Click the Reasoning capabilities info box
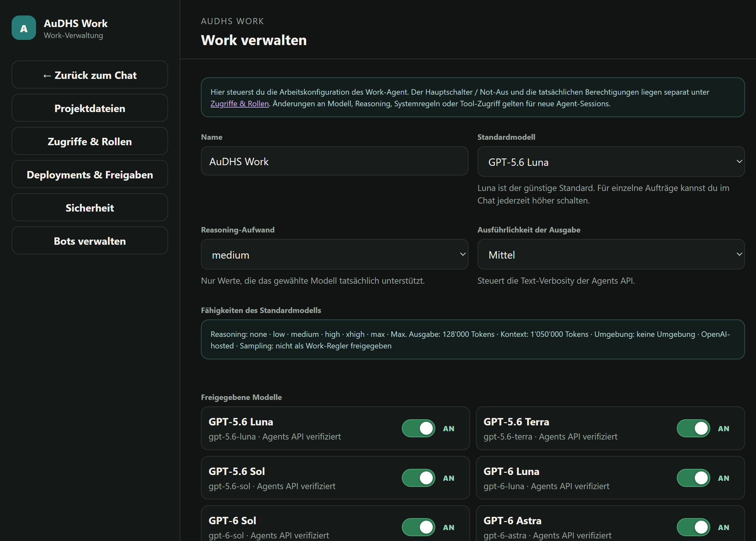Viewport: 756px width, 541px height. [473, 339]
